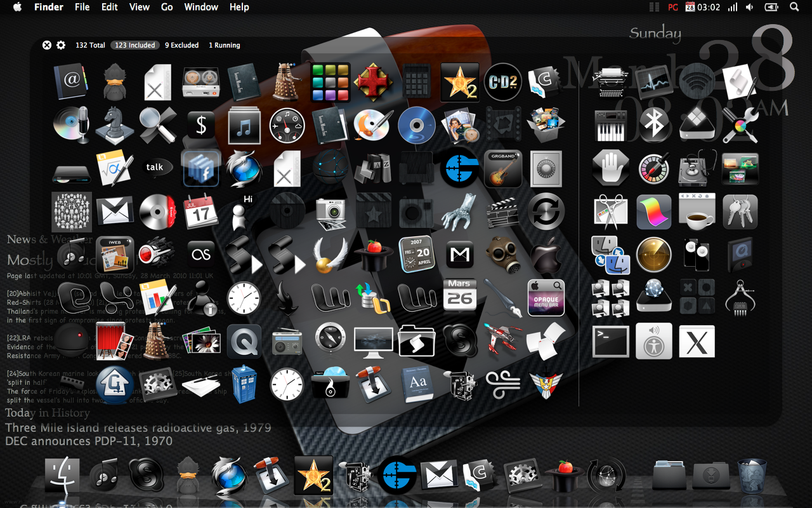Launch the Chess knight icon

[114, 126]
